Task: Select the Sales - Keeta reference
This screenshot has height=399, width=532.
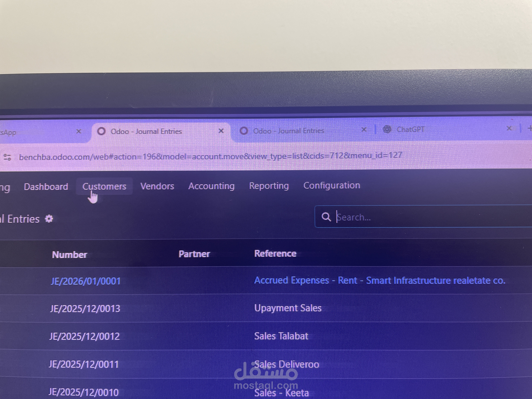Action: 281,393
